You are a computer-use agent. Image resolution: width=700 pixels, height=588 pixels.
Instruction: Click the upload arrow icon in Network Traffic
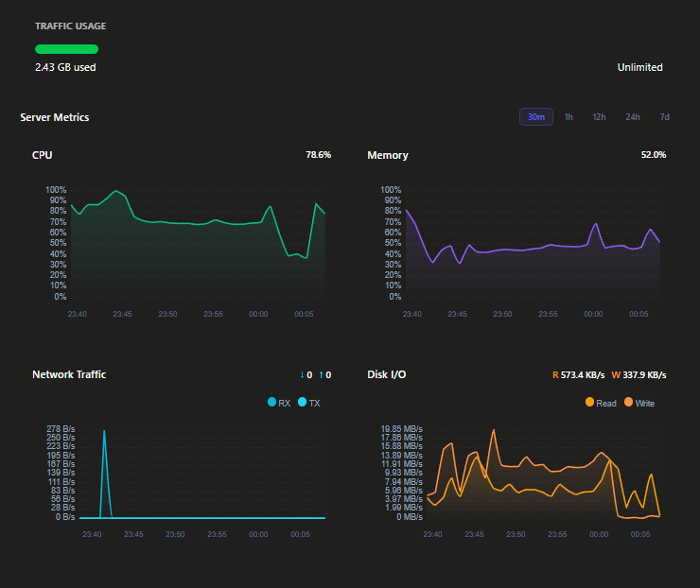pos(321,374)
